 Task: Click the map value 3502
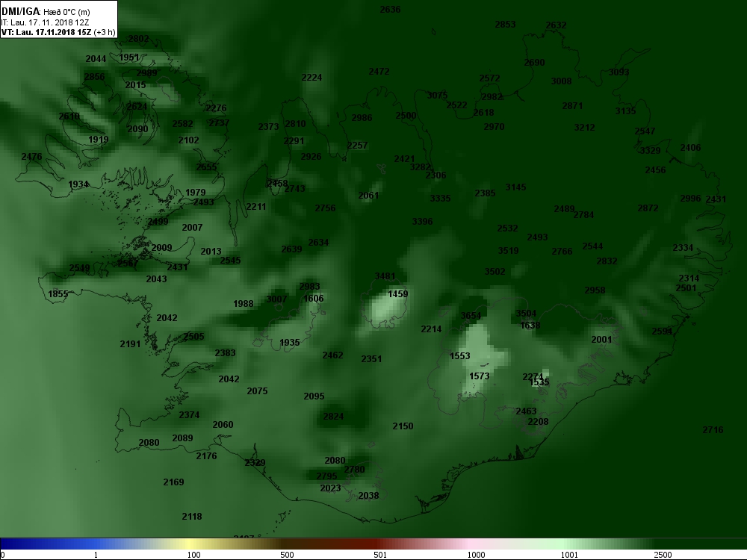[495, 272]
